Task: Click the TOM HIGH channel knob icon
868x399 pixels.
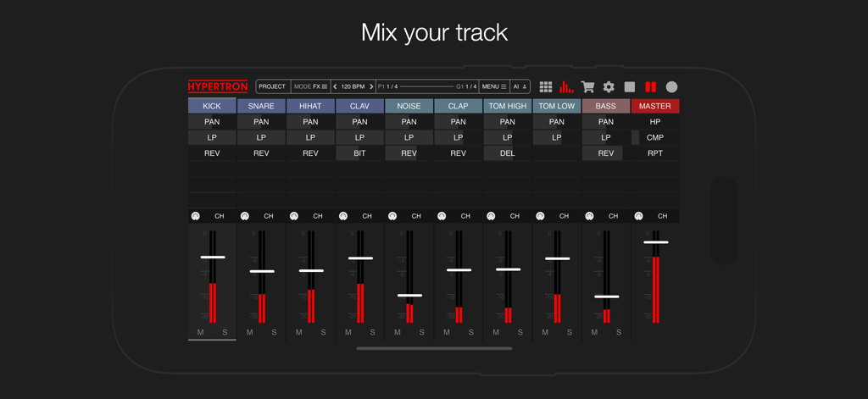Action: [491, 216]
